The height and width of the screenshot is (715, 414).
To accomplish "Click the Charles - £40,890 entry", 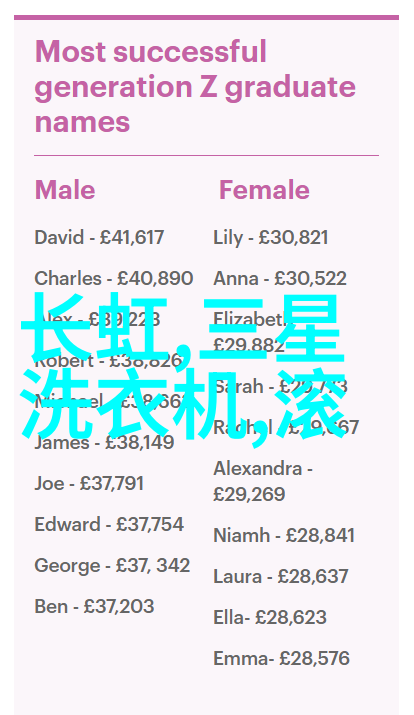I will tap(114, 279).
